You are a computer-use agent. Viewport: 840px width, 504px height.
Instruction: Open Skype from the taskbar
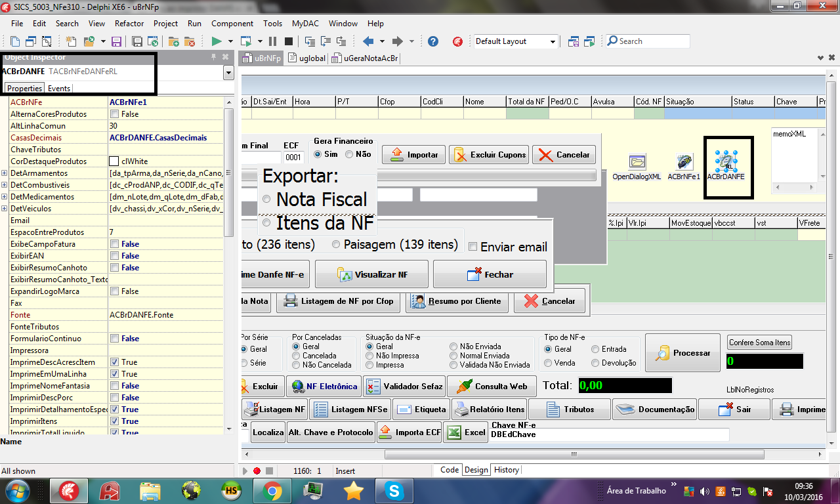394,490
